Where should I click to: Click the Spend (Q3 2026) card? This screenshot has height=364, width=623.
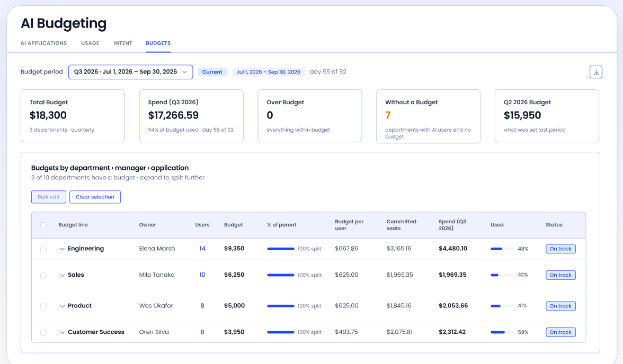pyautogui.click(x=191, y=115)
